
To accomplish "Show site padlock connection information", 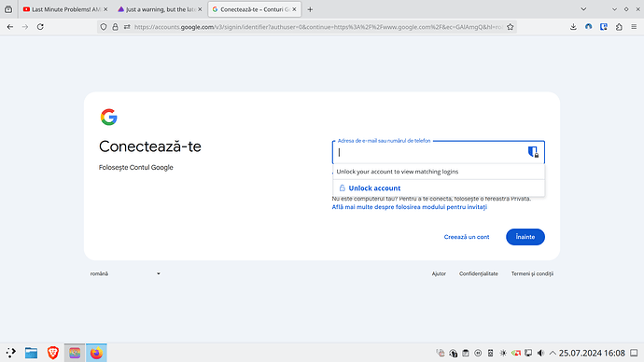I will pyautogui.click(x=116, y=27).
